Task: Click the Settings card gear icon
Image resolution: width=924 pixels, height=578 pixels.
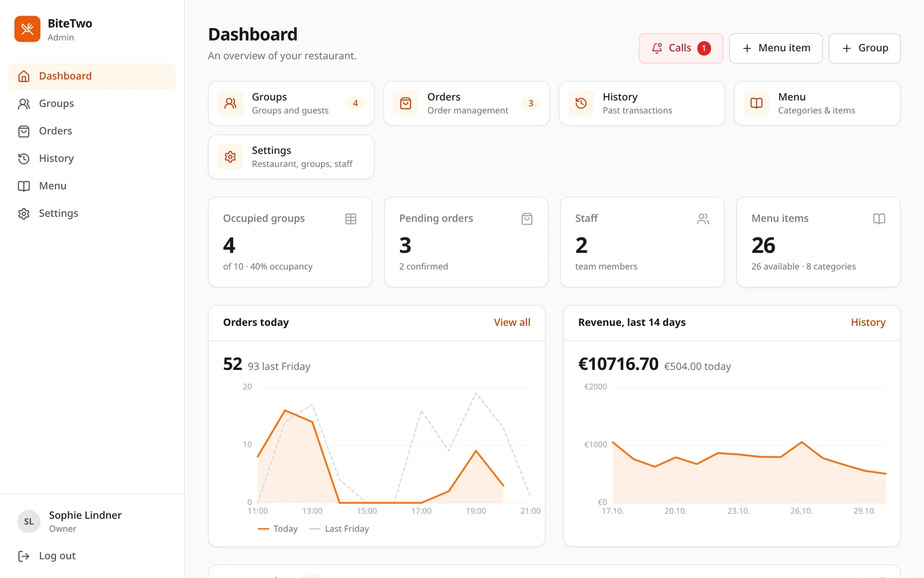Action: tap(230, 157)
